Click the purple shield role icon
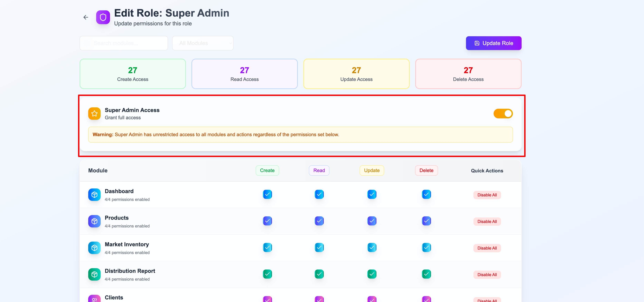The height and width of the screenshot is (302, 644). point(103,17)
